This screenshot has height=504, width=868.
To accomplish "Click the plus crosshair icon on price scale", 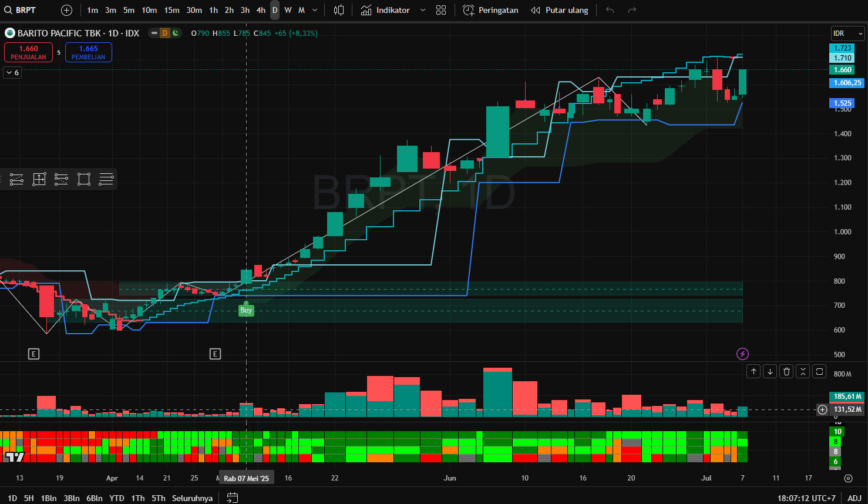I will [x=822, y=409].
